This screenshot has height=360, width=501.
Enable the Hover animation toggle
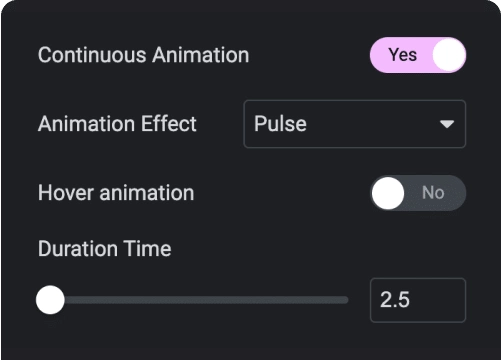(x=418, y=193)
